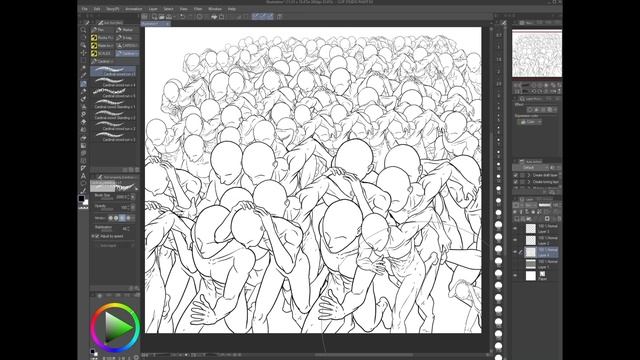Viewport: 640px width, 360px height.
Task: Select the 0.7 brush size preset
Action: pos(498,35)
